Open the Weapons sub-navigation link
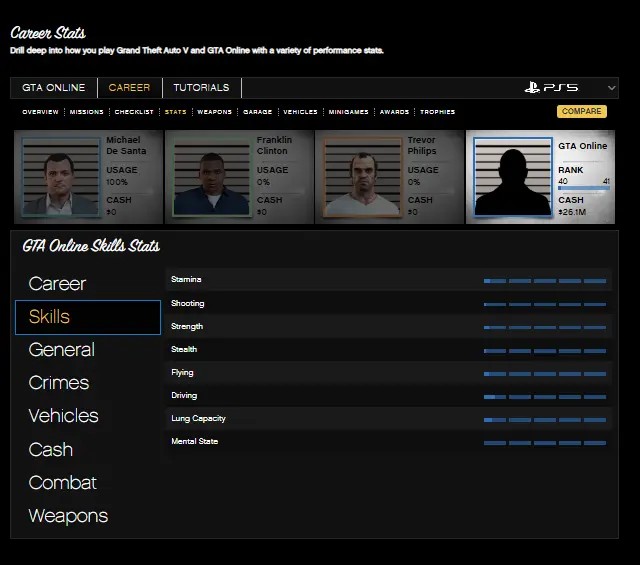 point(214,112)
